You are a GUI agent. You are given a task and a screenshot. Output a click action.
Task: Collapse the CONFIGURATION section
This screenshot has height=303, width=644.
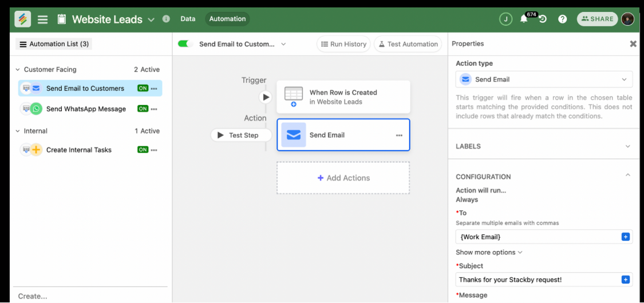tap(627, 175)
